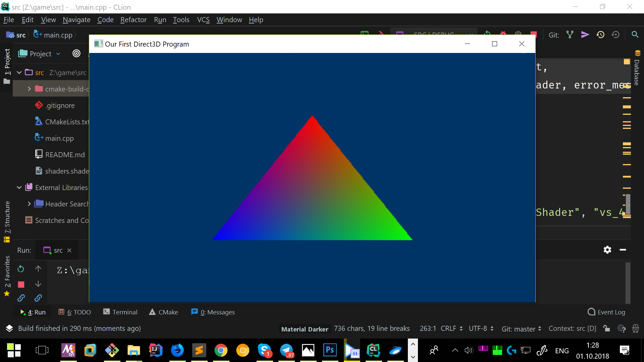Open Photoshop from the Windows taskbar
The image size is (644, 362).
pos(330,350)
